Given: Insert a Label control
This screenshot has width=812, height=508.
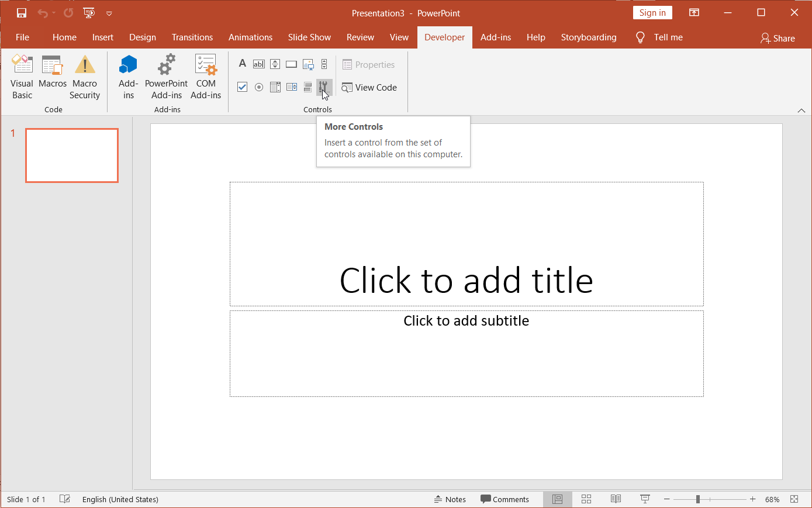Looking at the screenshot, I should 243,64.
